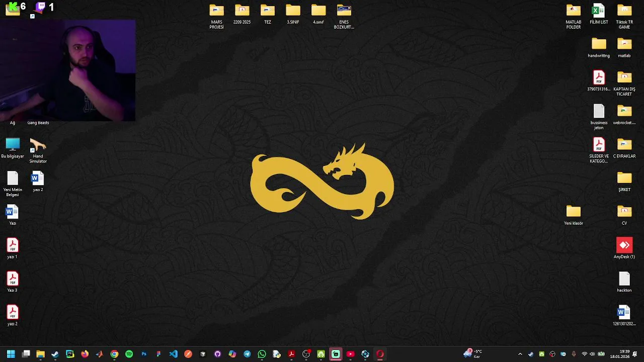Launch Telegram from the taskbar

click(x=247, y=354)
